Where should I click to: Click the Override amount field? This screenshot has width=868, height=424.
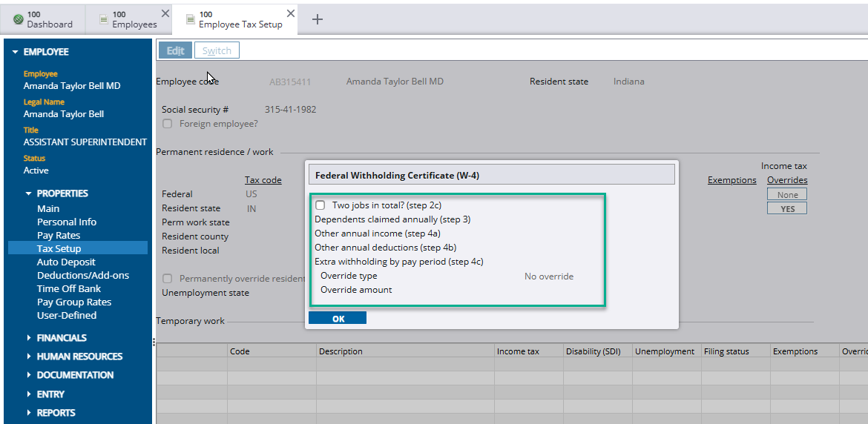(356, 290)
